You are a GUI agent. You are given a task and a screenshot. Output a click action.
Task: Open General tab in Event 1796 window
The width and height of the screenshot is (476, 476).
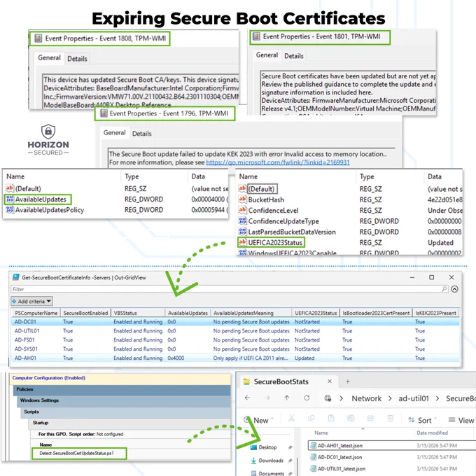pos(114,133)
